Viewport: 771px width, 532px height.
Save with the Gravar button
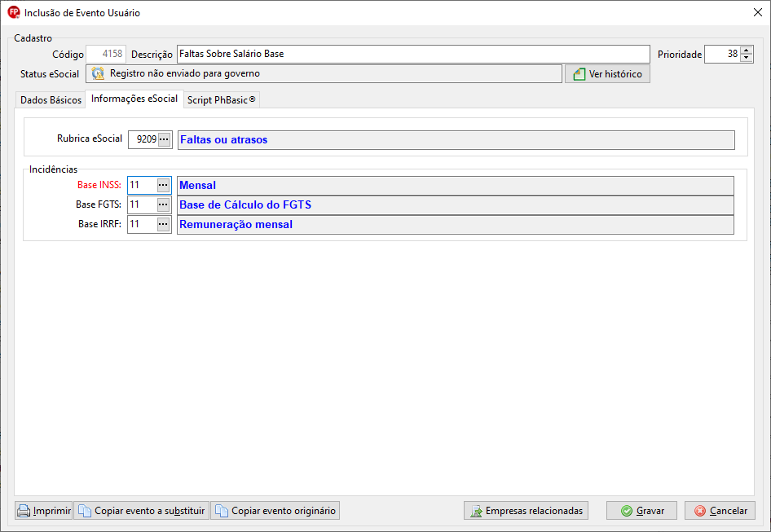(x=641, y=511)
